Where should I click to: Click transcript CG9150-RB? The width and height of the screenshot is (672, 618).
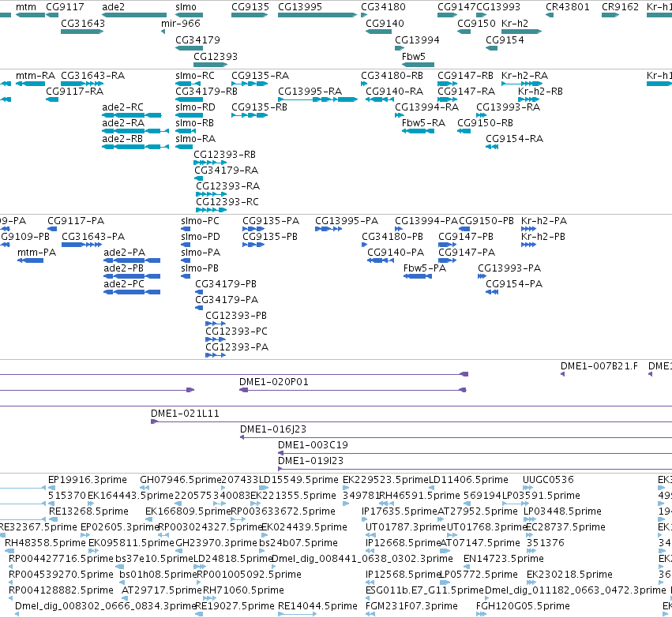click(464, 131)
